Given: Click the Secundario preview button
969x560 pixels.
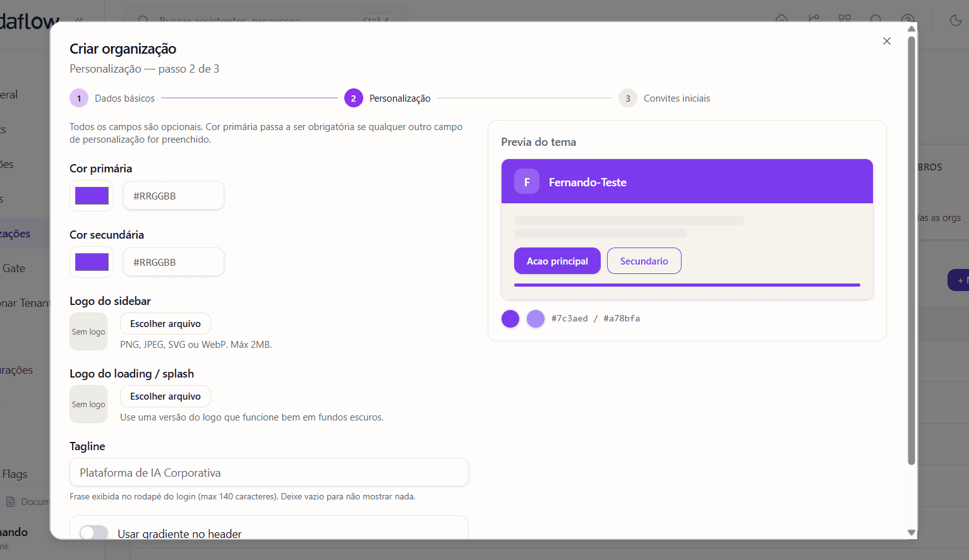Looking at the screenshot, I should click(644, 261).
